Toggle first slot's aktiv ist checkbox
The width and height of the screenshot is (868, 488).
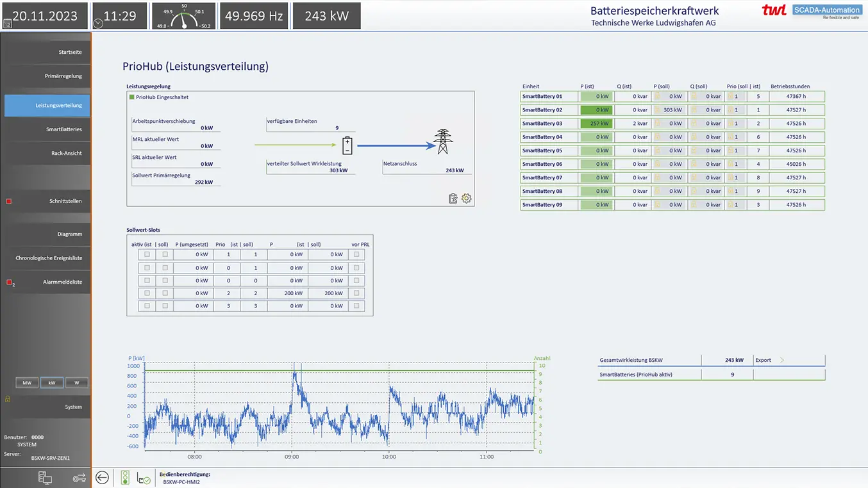[x=147, y=254]
